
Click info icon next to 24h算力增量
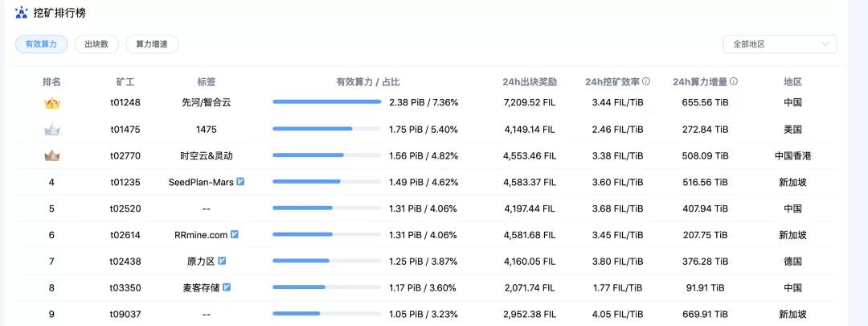click(734, 81)
